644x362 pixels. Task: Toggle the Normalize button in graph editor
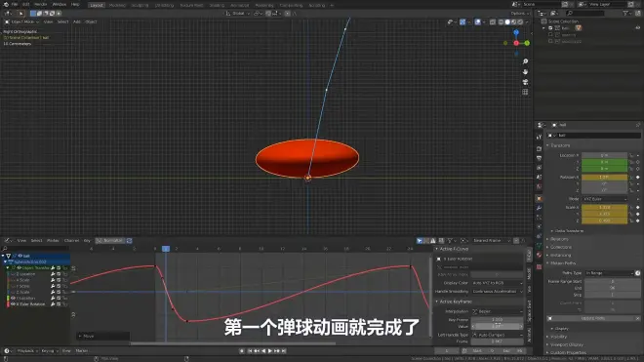(109, 241)
